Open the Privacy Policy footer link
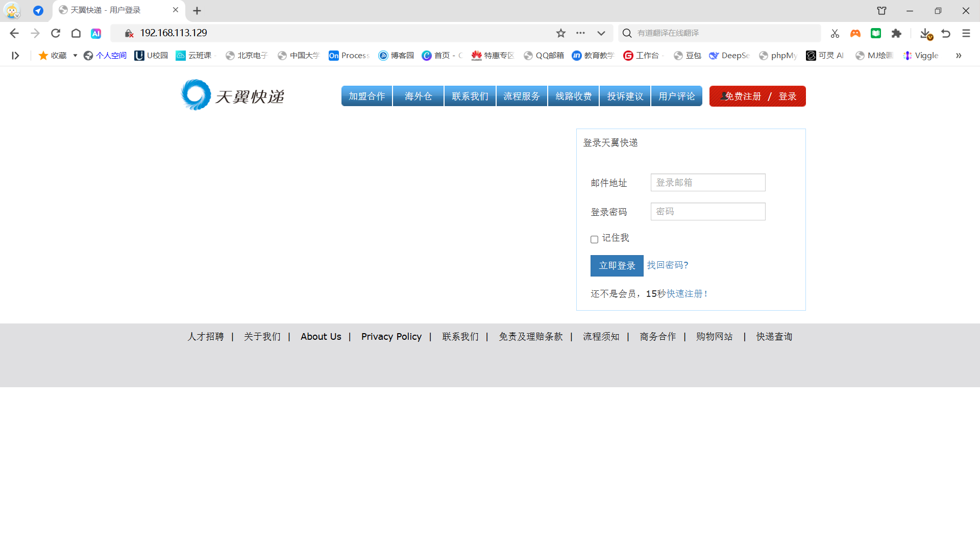The width and height of the screenshot is (980, 551). (391, 336)
